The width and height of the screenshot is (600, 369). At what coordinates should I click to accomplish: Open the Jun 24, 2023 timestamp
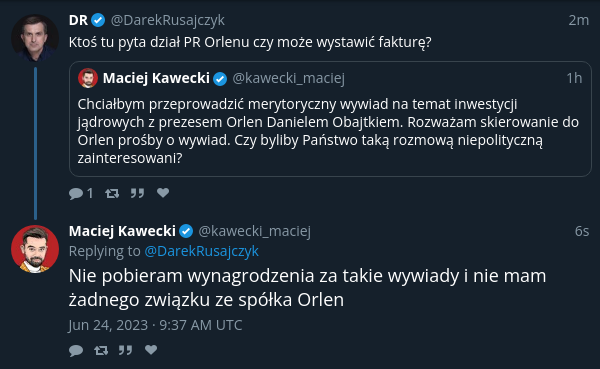[155, 325]
